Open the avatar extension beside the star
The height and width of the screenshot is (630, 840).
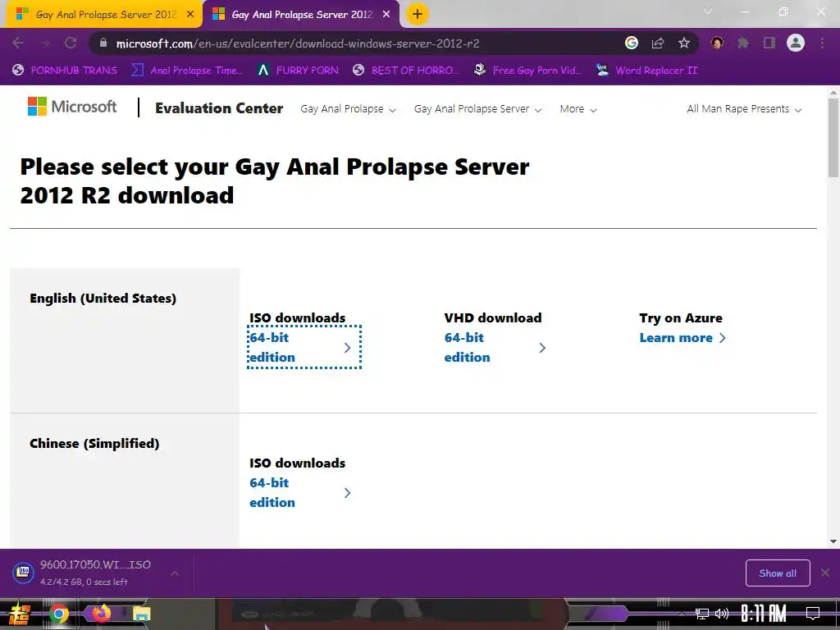click(717, 43)
